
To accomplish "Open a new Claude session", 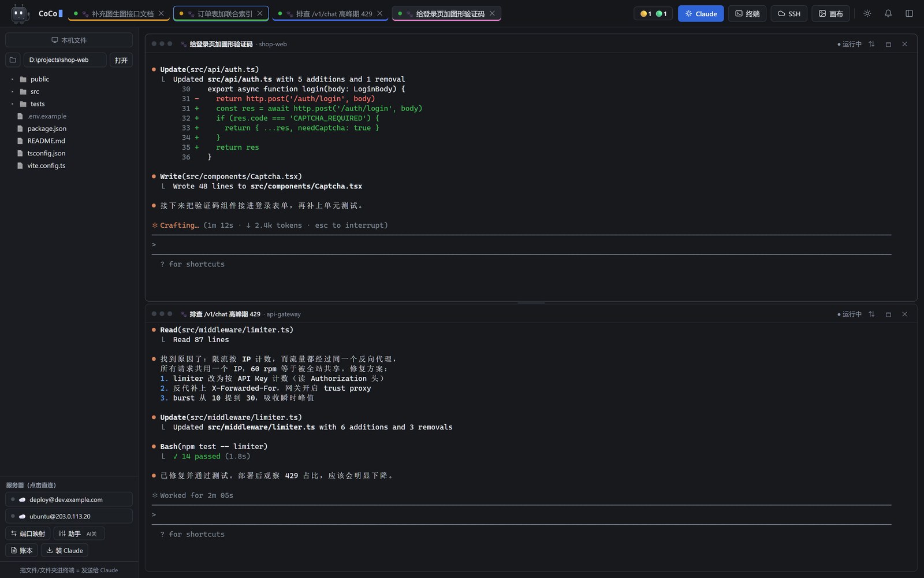I will pos(701,13).
